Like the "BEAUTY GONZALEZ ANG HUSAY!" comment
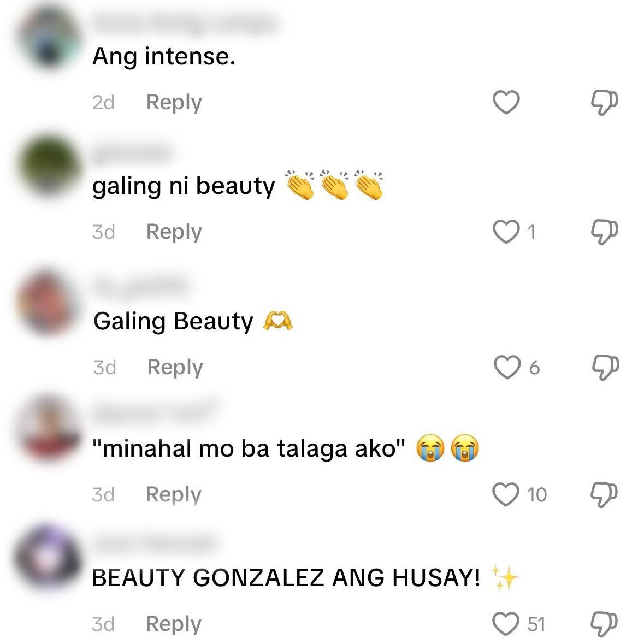The height and width of the screenshot is (644, 644). click(506, 623)
